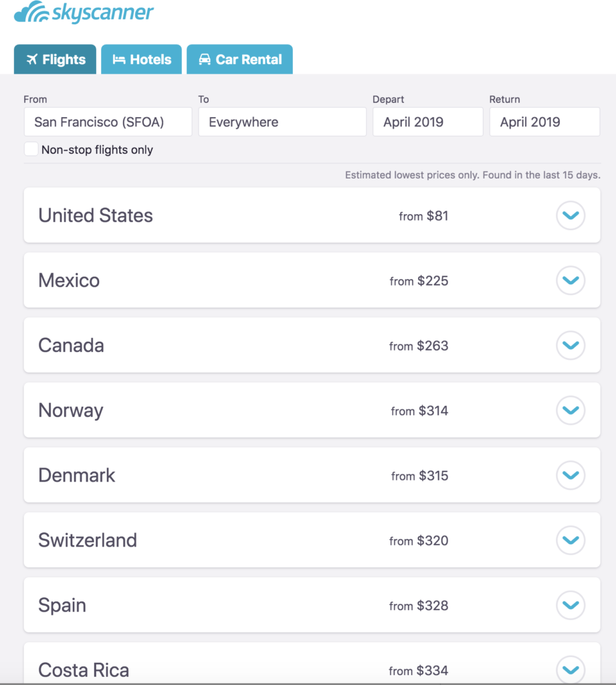Open the Return date field
The height and width of the screenshot is (685, 616).
544,122
